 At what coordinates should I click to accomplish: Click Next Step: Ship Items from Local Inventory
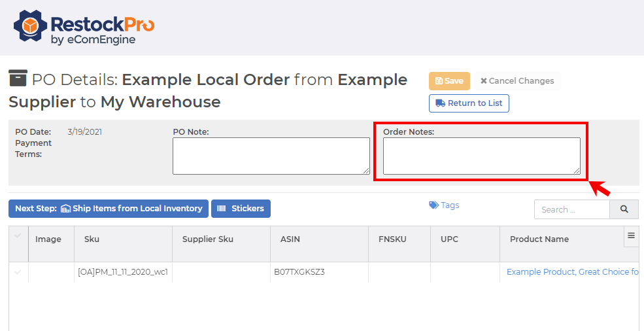pos(109,209)
